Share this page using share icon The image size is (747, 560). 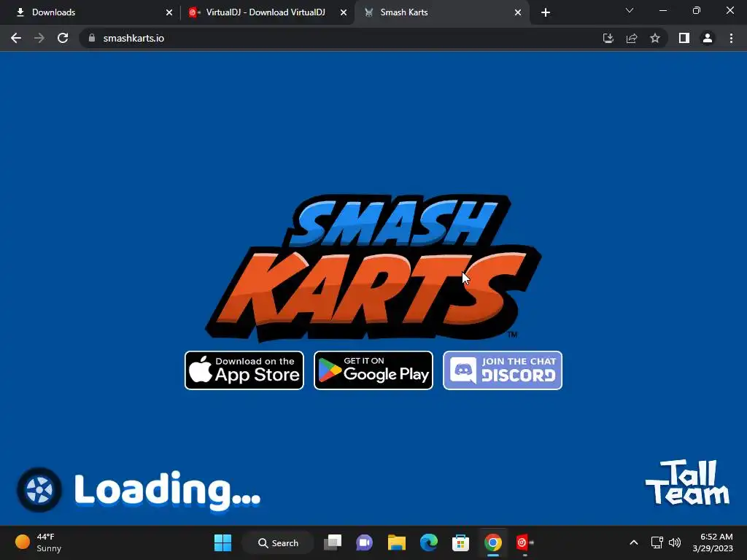coord(632,38)
